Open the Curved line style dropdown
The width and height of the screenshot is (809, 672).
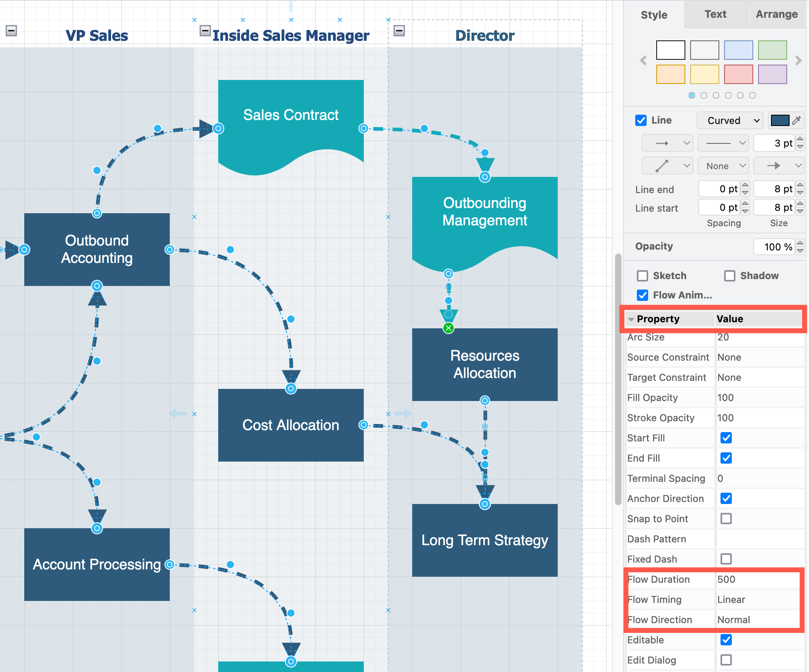(x=729, y=120)
